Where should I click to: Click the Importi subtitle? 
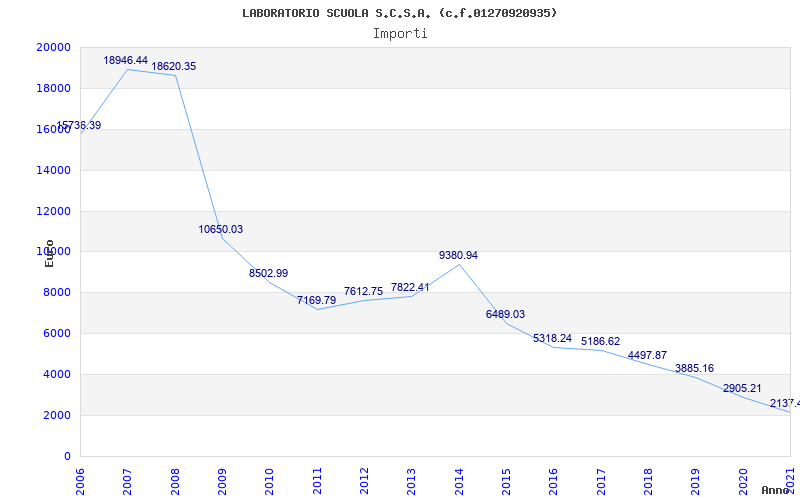tap(399, 34)
